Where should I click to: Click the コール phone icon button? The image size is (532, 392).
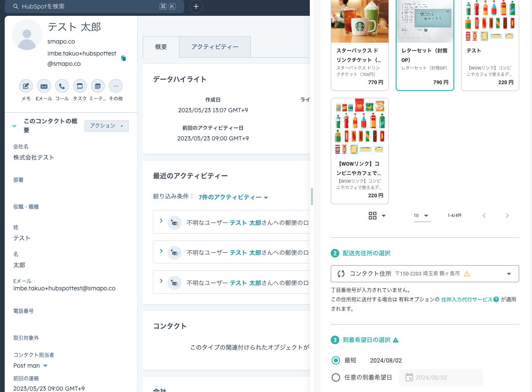(x=62, y=86)
